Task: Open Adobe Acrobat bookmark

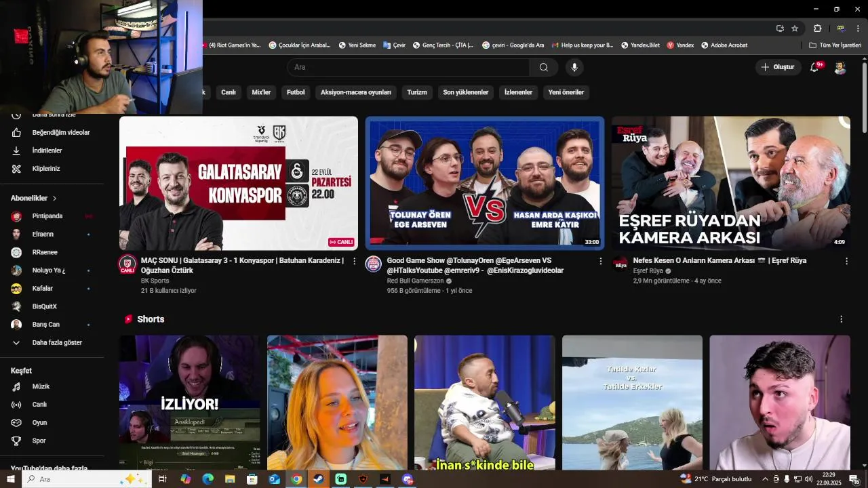Action: coord(724,45)
